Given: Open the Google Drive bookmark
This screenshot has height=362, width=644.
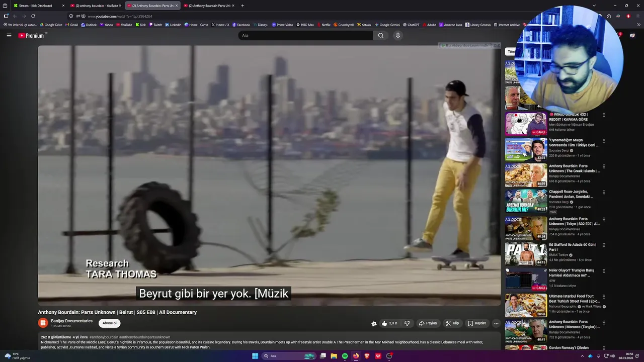Looking at the screenshot, I should [51, 25].
